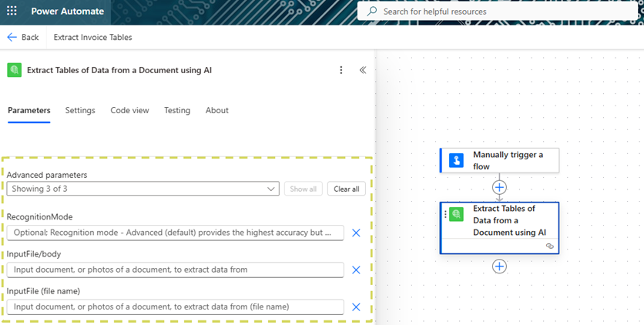Remove the InputFile/body parameter with X
This screenshot has width=644, height=325.
[x=356, y=270]
